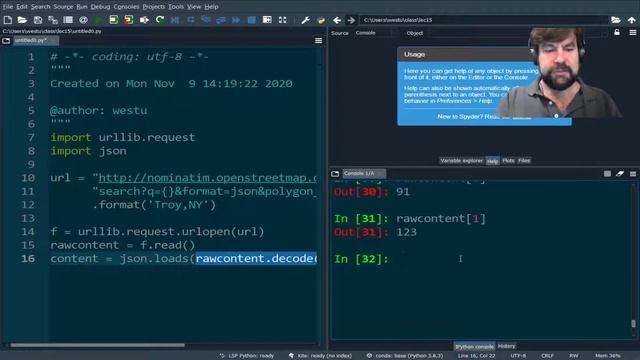Click the Kite: ready status entry
The width and height of the screenshot is (640, 360).
pos(320,356)
